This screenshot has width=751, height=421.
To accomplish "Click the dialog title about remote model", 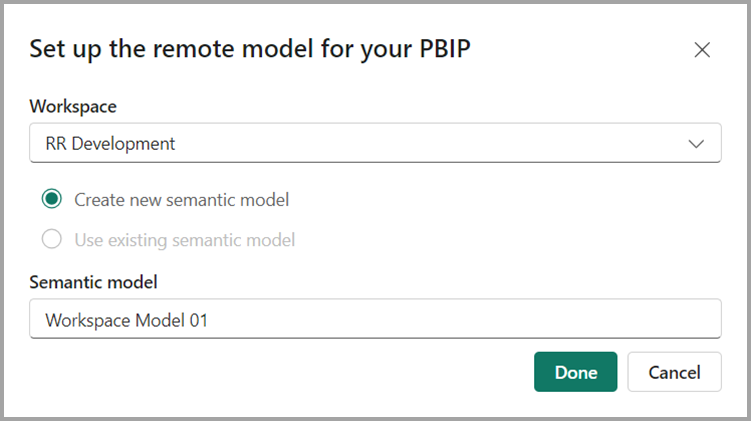I will [250, 49].
